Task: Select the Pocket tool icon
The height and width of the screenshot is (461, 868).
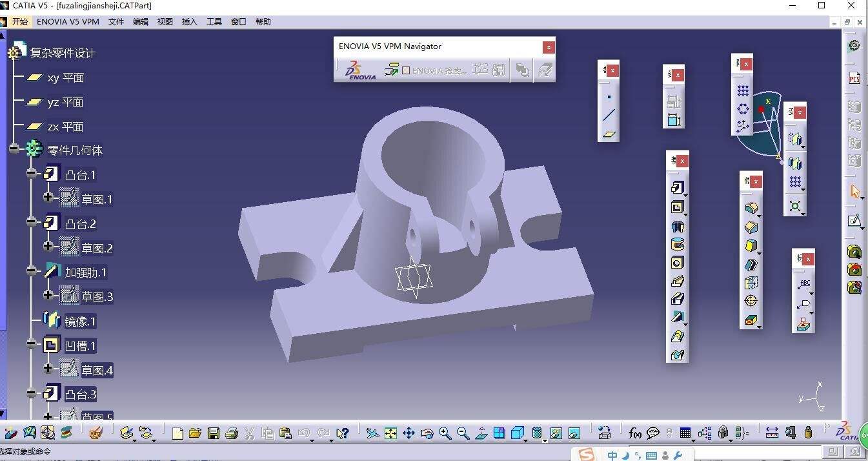Action: (677, 207)
